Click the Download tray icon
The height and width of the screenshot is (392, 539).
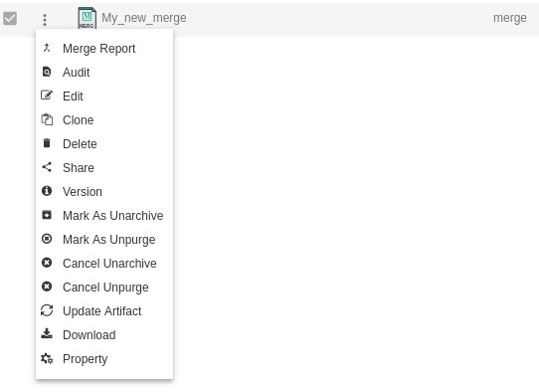tap(47, 334)
